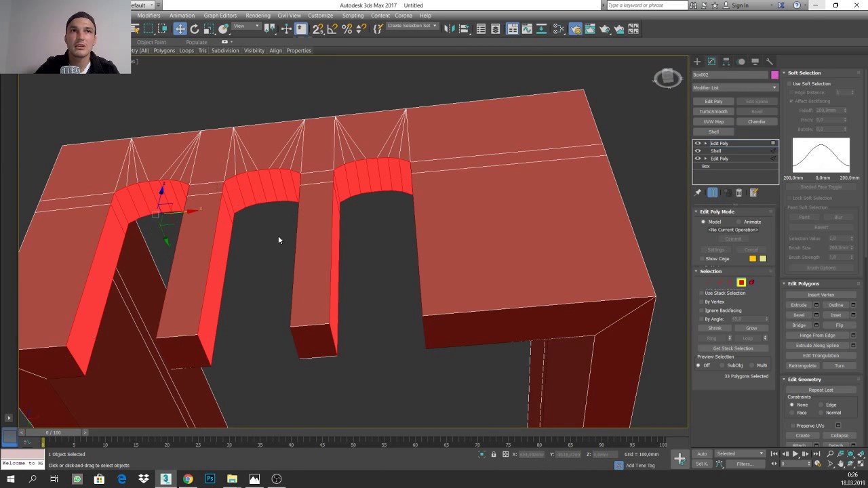Image resolution: width=868 pixels, height=488 pixels.
Task: Enable Show Cage checkbox
Action: (x=702, y=259)
